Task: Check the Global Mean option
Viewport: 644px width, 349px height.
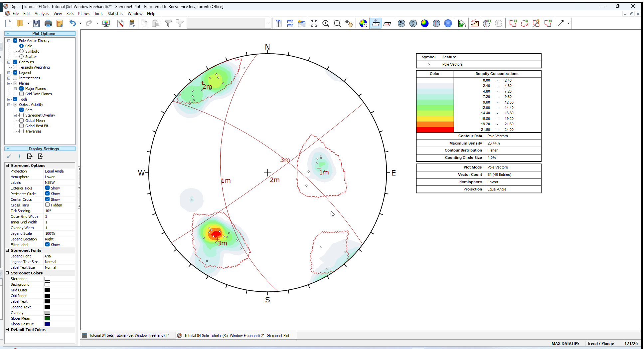Action: (21, 120)
